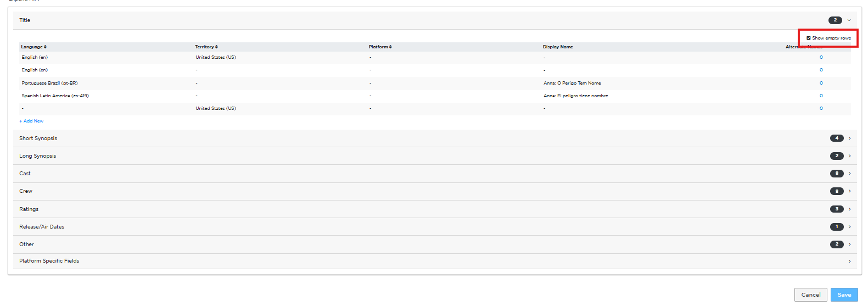This screenshot has height=306, width=868.
Task: Click the Display Name column header
Action: point(558,47)
